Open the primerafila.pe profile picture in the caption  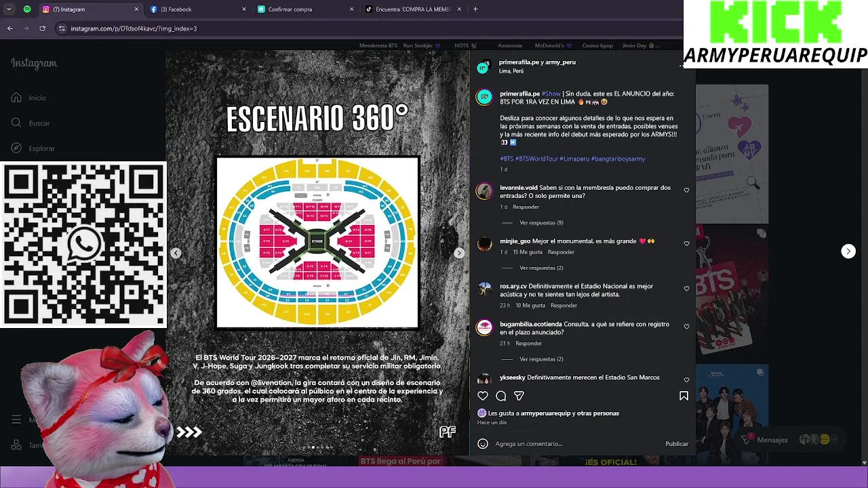[x=484, y=98]
